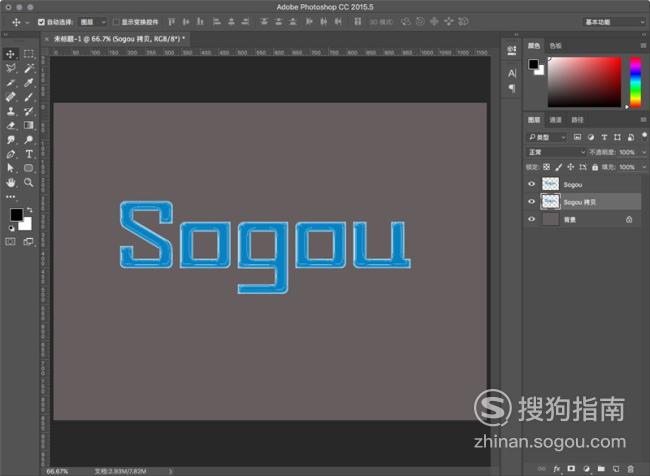Image resolution: width=650 pixels, height=476 pixels.
Task: Switch to the 色板 swatches tab
Action: [x=555, y=46]
